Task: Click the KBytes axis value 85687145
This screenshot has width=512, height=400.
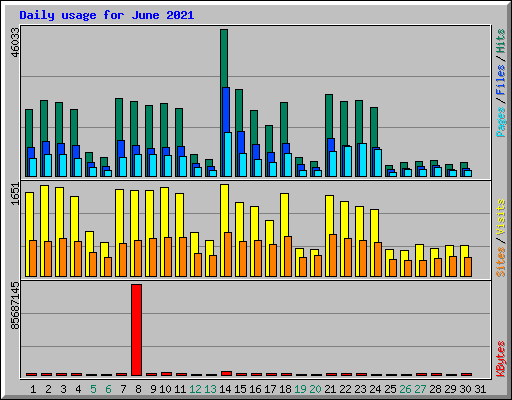Action: click(15, 305)
